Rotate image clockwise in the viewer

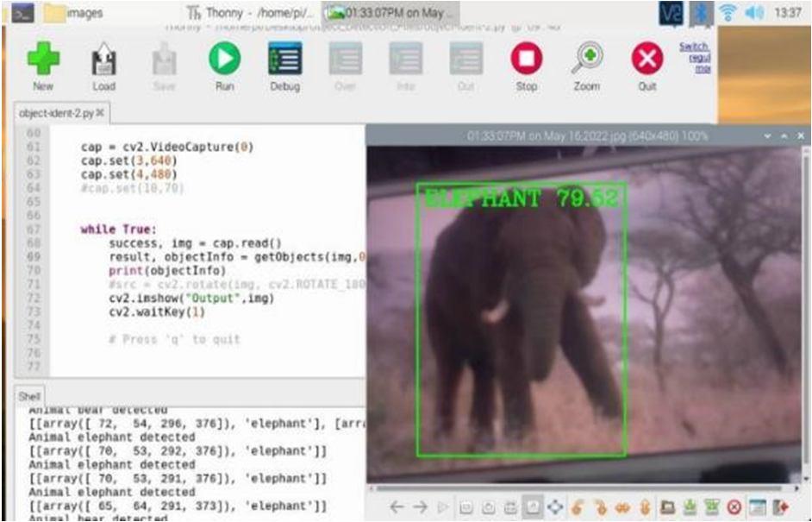click(600, 506)
